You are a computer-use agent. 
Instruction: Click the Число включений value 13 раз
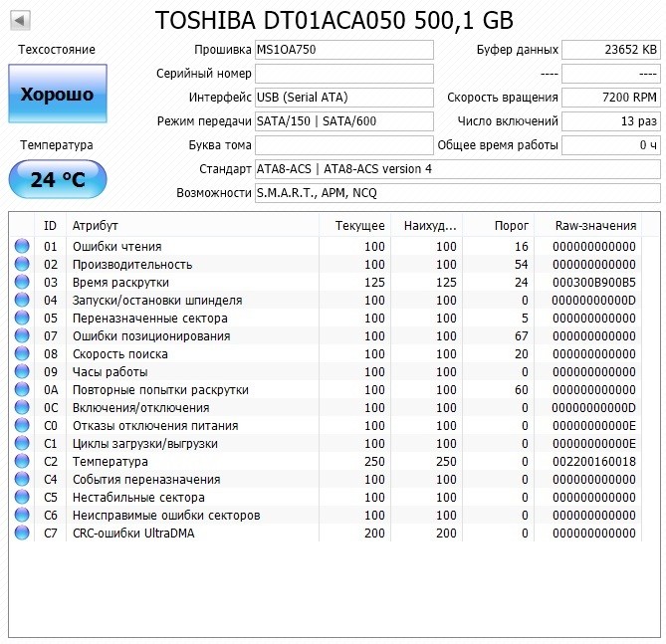tap(611, 121)
